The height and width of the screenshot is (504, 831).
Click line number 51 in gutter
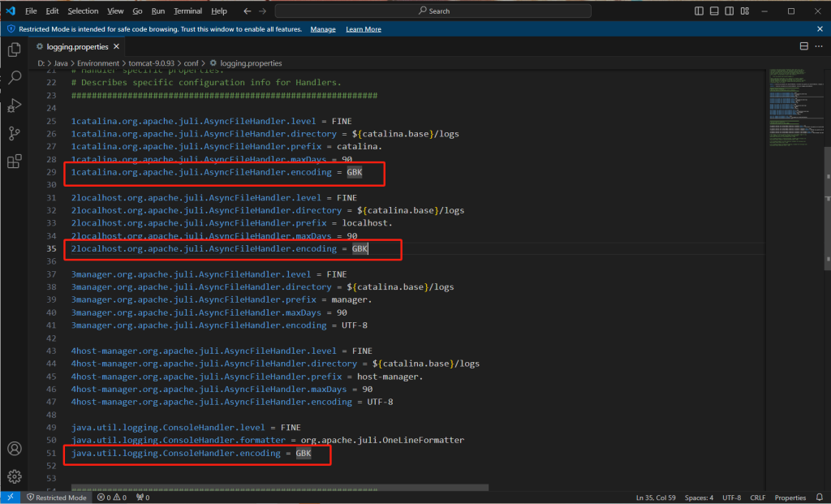pos(51,453)
